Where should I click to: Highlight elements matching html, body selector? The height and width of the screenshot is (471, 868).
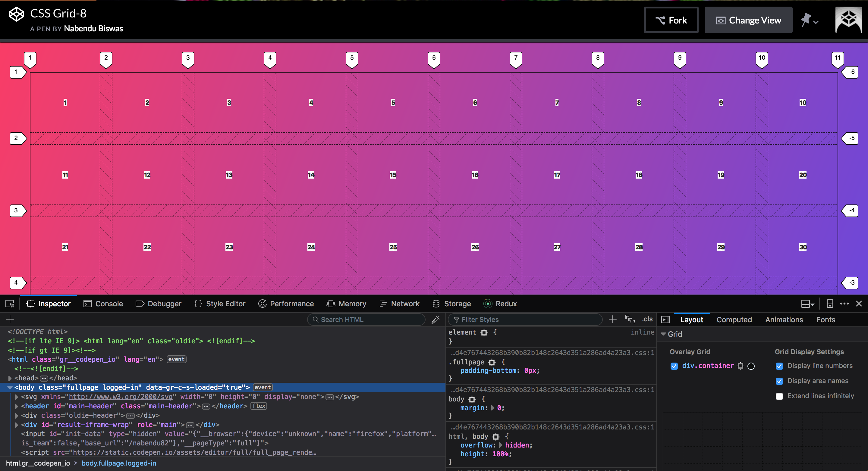point(496,437)
